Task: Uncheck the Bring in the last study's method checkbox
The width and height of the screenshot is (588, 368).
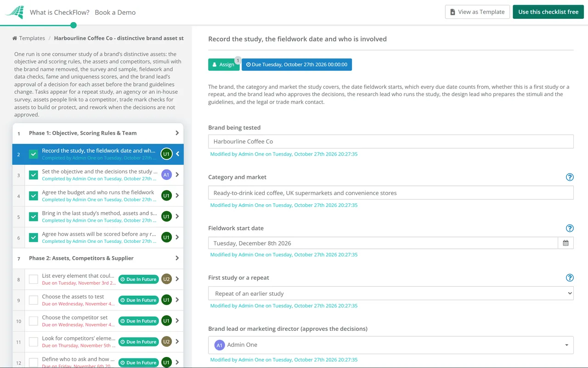Action: pyautogui.click(x=34, y=216)
